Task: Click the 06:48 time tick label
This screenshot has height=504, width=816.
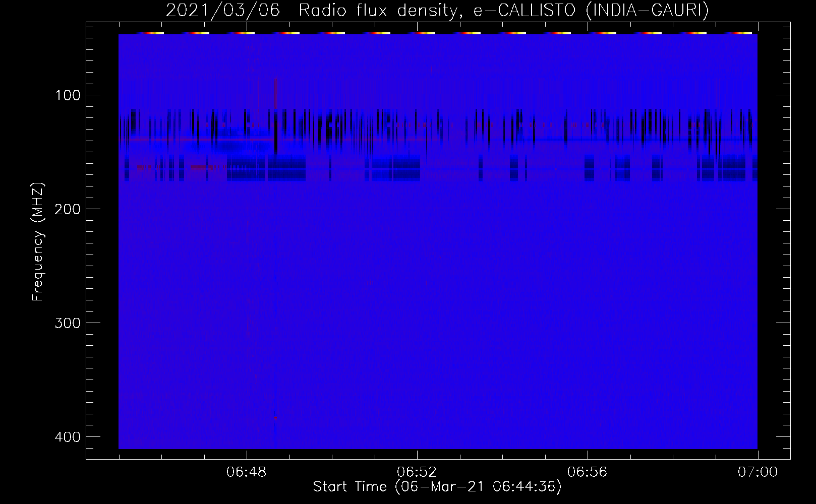Action: pyautogui.click(x=247, y=472)
